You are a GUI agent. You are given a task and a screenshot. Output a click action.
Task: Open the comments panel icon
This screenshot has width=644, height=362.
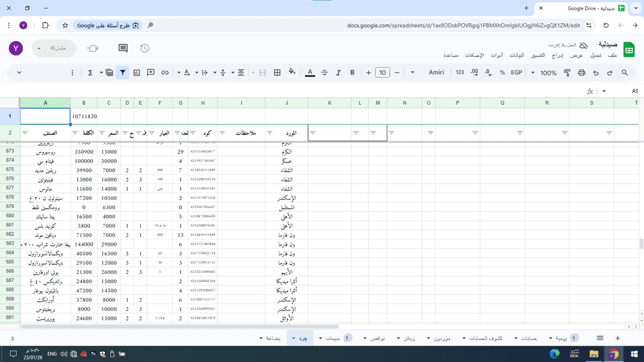point(123,48)
